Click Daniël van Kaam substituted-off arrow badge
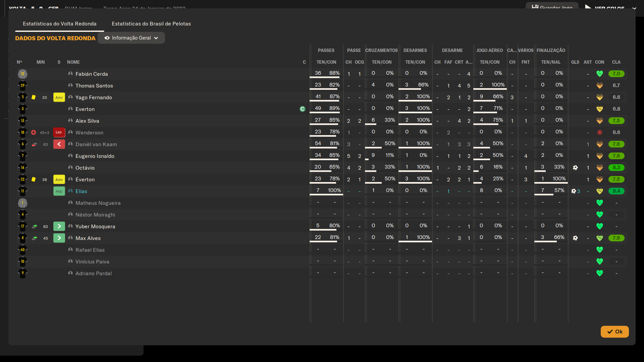The height and width of the screenshot is (362, 644). (x=59, y=144)
